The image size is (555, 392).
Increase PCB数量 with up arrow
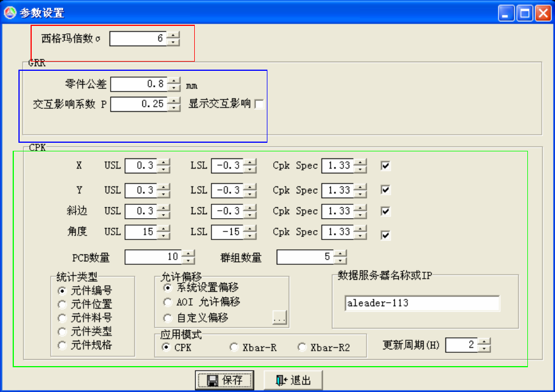point(188,253)
